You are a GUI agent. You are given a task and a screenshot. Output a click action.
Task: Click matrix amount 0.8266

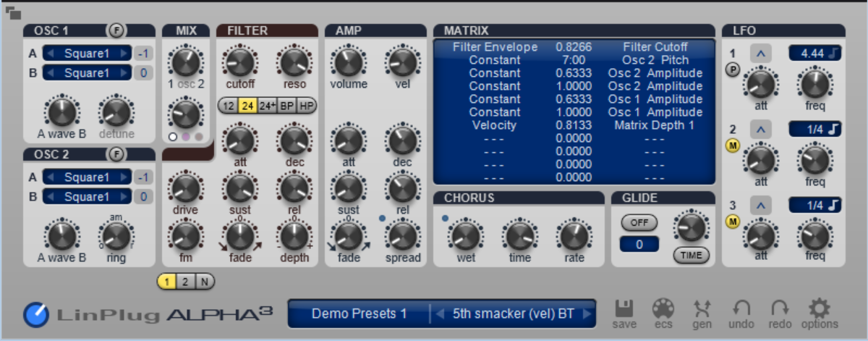(574, 47)
